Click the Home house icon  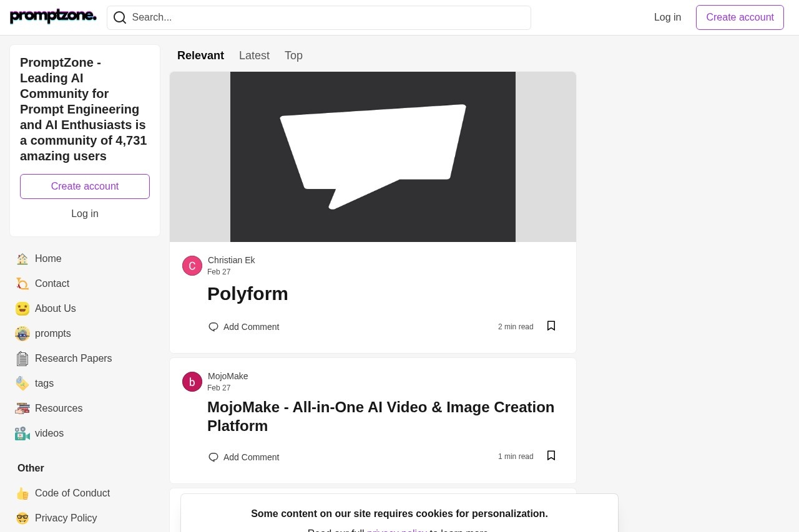pyautogui.click(x=22, y=259)
